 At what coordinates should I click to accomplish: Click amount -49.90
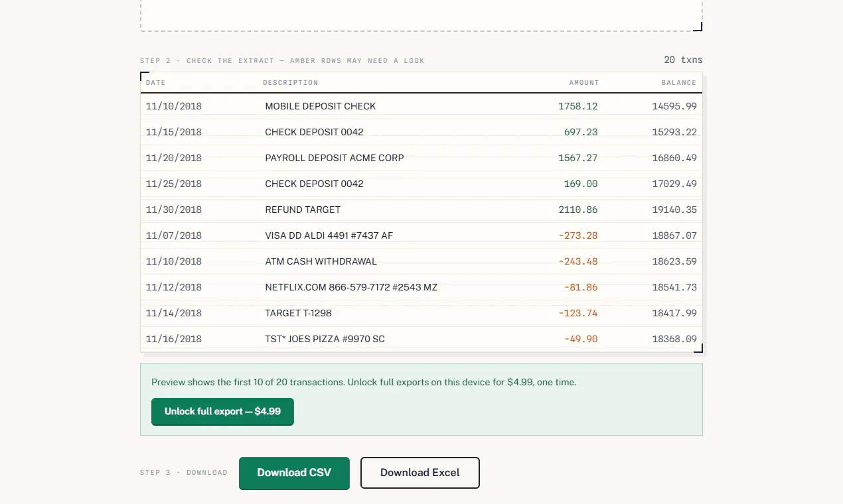[581, 339]
